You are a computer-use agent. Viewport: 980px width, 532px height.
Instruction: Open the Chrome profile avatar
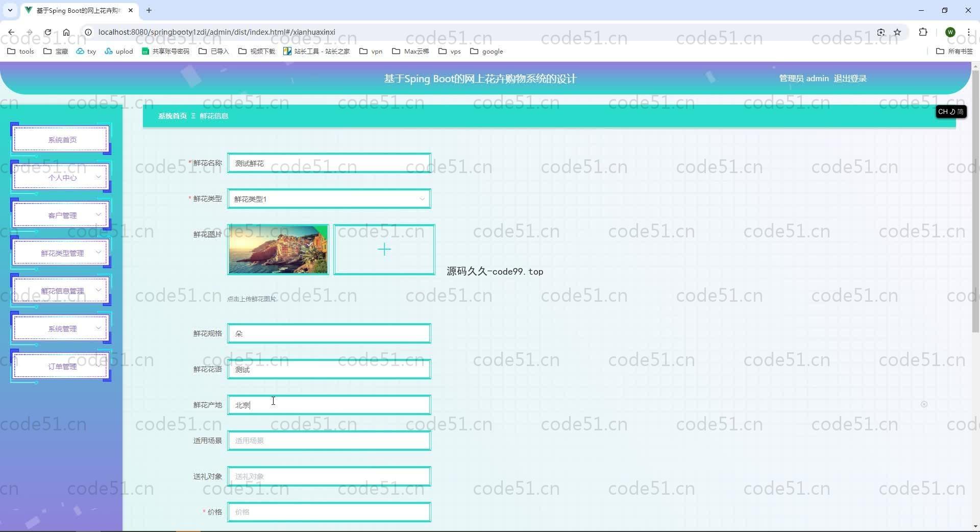(950, 32)
